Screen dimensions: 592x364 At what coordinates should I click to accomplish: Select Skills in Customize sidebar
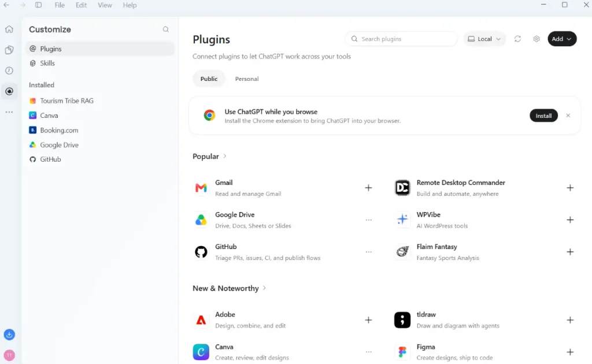[x=99, y=64]
